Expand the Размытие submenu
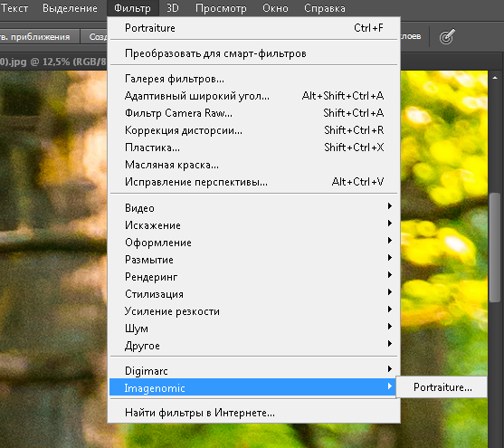The height and width of the screenshot is (448, 504). pos(254,260)
